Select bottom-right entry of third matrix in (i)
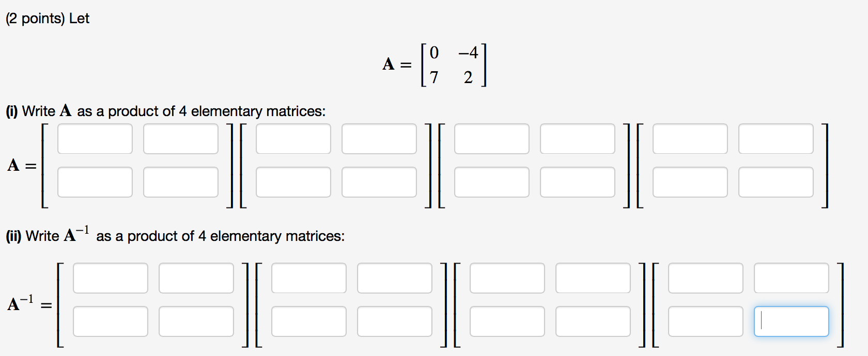868x356 pixels. pyautogui.click(x=577, y=182)
